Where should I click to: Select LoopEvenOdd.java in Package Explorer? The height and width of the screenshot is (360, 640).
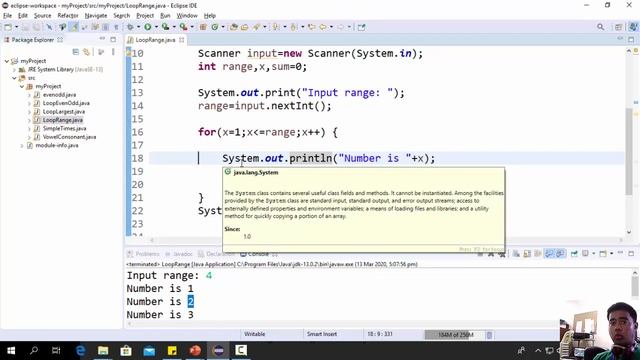tap(66, 103)
